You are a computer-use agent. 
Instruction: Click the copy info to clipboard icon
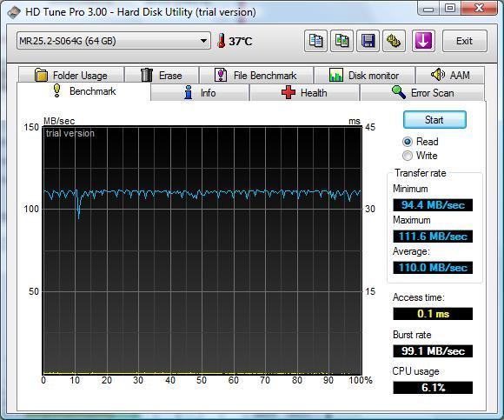pyautogui.click(x=315, y=41)
